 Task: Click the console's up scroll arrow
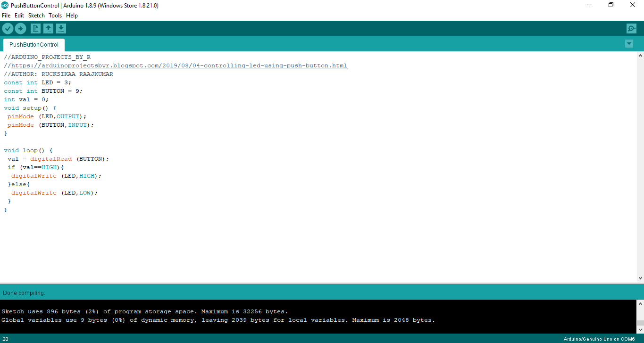[x=640, y=304]
